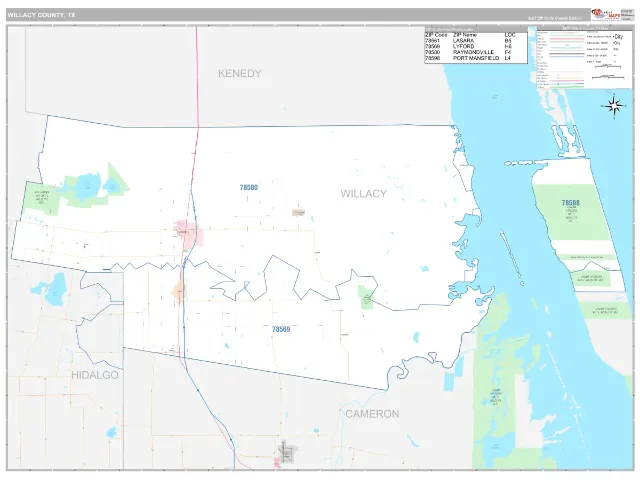This screenshot has width=640, height=480.
Task: Click the map legend panel
Action: click(x=584, y=57)
